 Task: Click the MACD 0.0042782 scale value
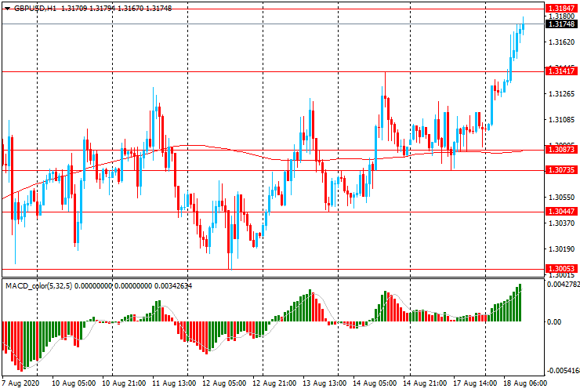tap(563, 285)
